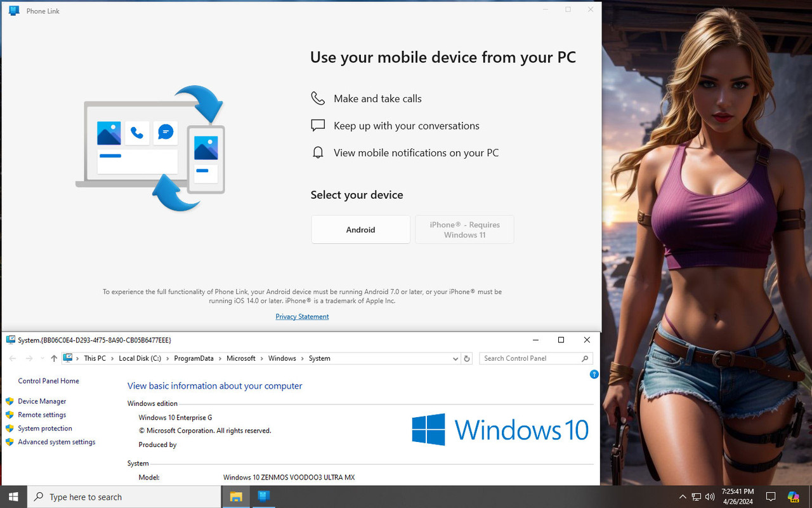The height and width of the screenshot is (508, 812).
Task: Click the Windows 10 logo in System window
Action: 500,429
